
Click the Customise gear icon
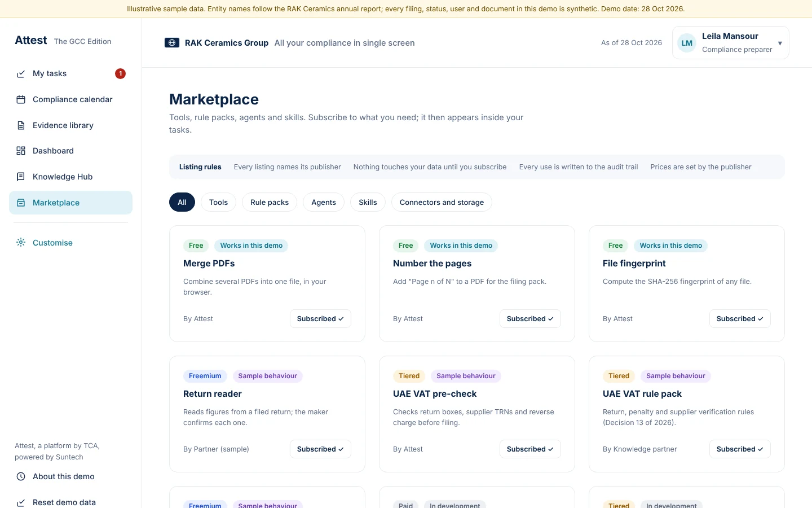click(21, 243)
